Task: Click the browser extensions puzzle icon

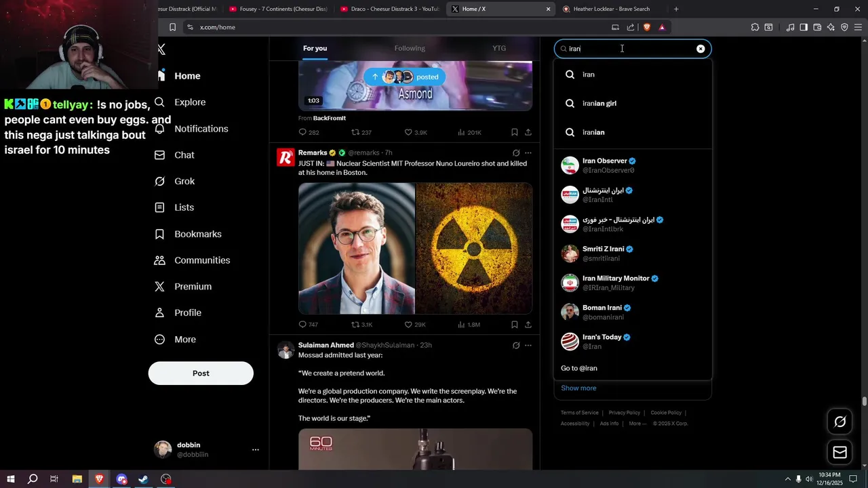Action: [755, 27]
